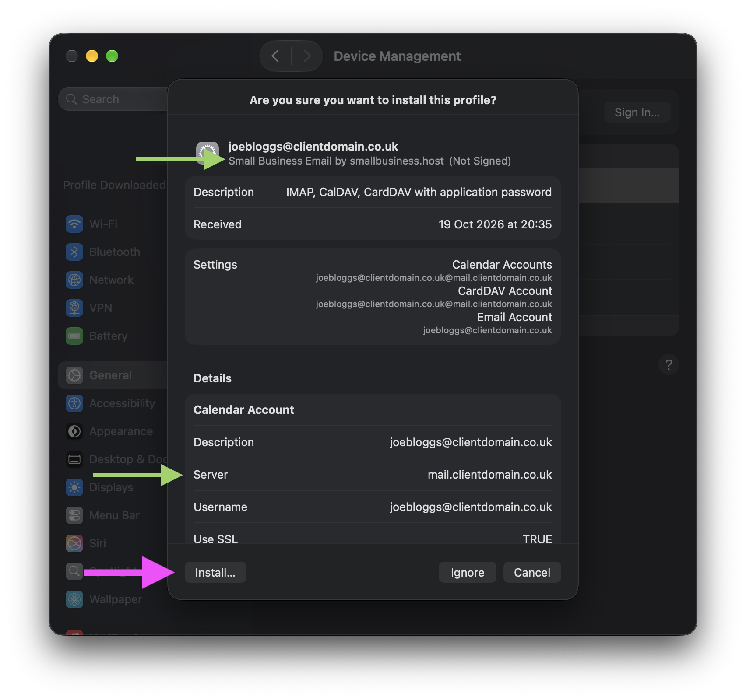
Task: Click the Use SSL value 'TRUE'
Action: pos(537,539)
